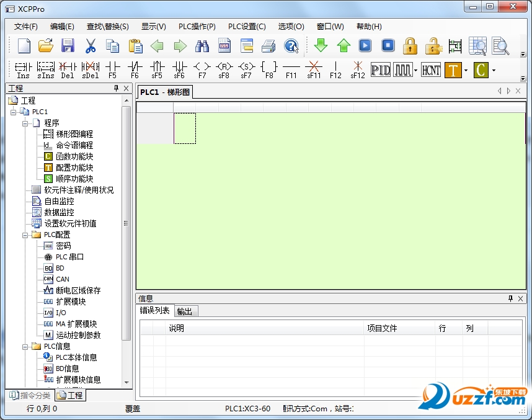This screenshot has height=420, width=532.
Task: Insert an output coil with F7
Action: [202, 70]
